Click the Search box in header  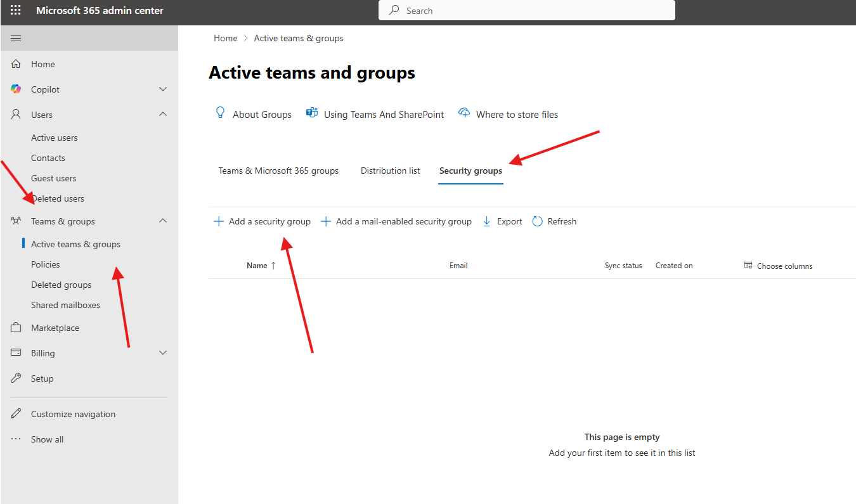526,11
